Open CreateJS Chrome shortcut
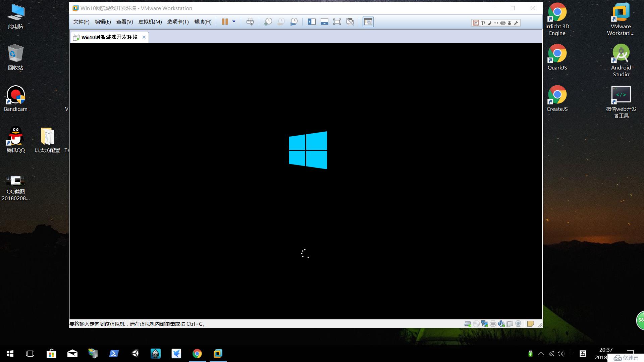This screenshot has width=644, height=362. (x=557, y=98)
